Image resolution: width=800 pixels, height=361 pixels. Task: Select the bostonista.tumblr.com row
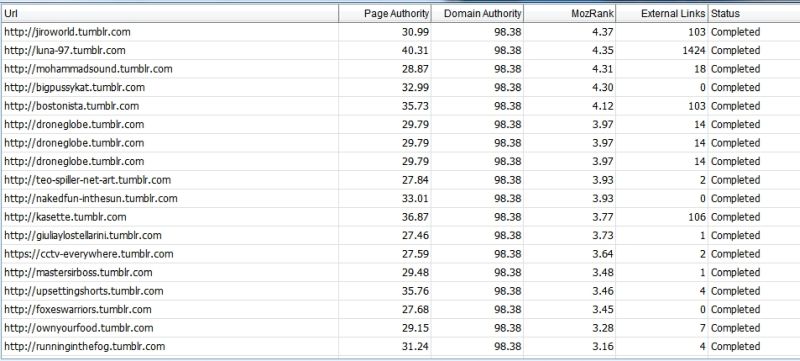[400, 106]
